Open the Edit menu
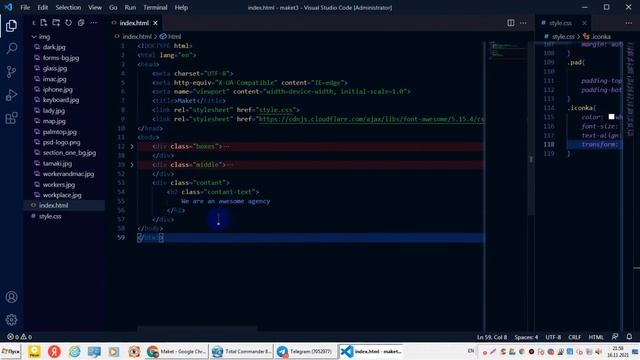Screen dimensions: 640x360 (42, 7)
